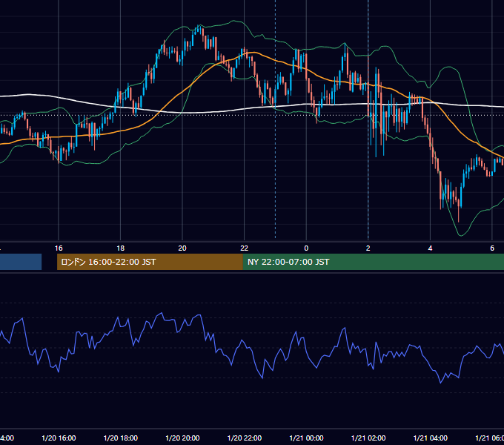504x445 pixels.
Task: Click the 2 hour label on chart axis
Action: (368, 248)
